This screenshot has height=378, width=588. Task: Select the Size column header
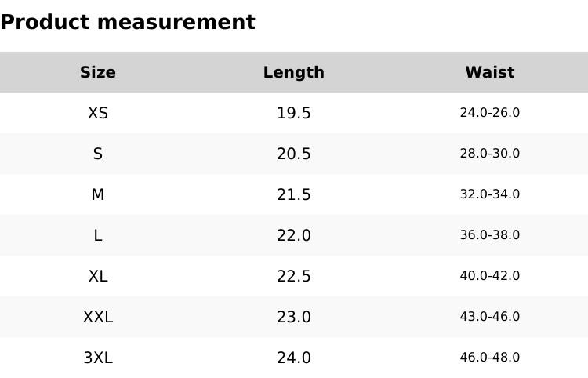click(x=98, y=72)
